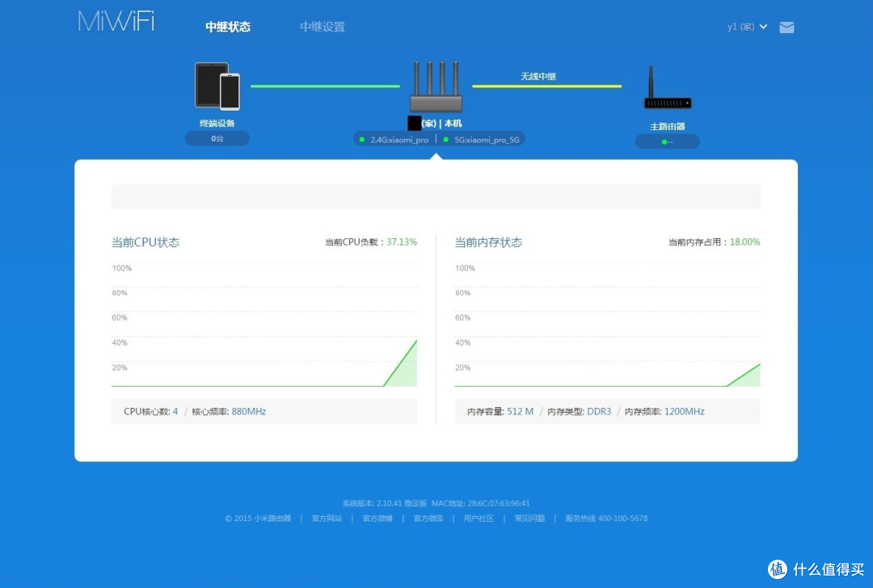Image resolution: width=873 pixels, height=588 pixels.
Task: Click the © 2015 小米路由器 text
Action: tap(258, 519)
